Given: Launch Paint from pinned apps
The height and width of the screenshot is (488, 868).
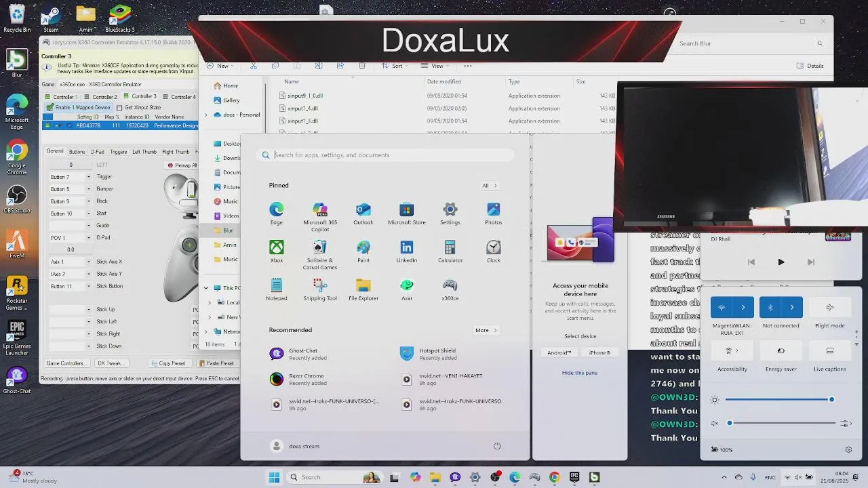Looking at the screenshot, I should [363, 251].
